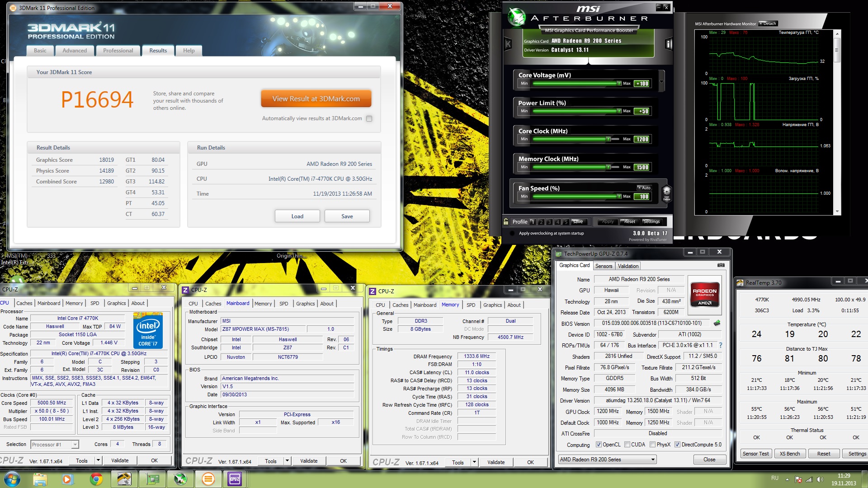Open Windows Media Player from the taskbar

[x=67, y=479]
